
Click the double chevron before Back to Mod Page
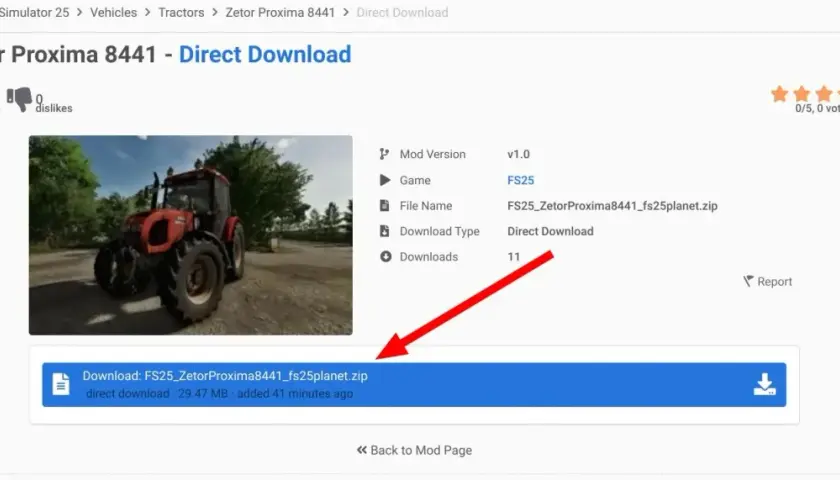click(362, 450)
